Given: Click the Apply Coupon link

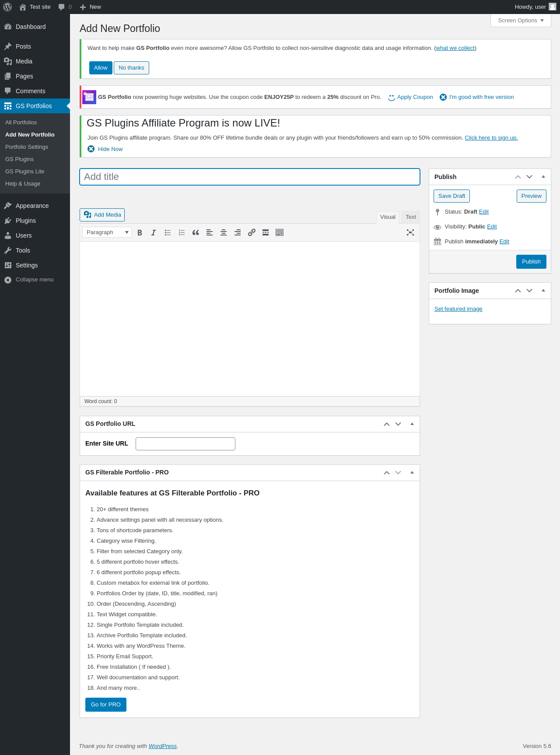Looking at the screenshot, I should click(415, 97).
